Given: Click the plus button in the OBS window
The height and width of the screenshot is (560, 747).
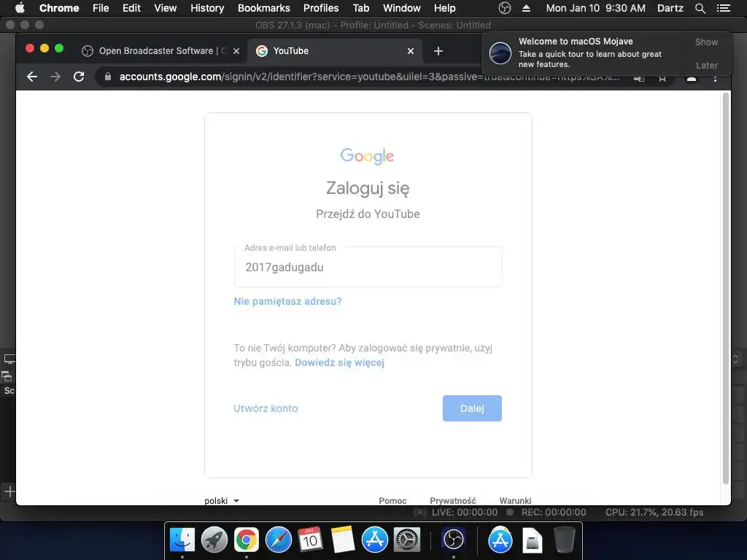Looking at the screenshot, I should pos(9,491).
